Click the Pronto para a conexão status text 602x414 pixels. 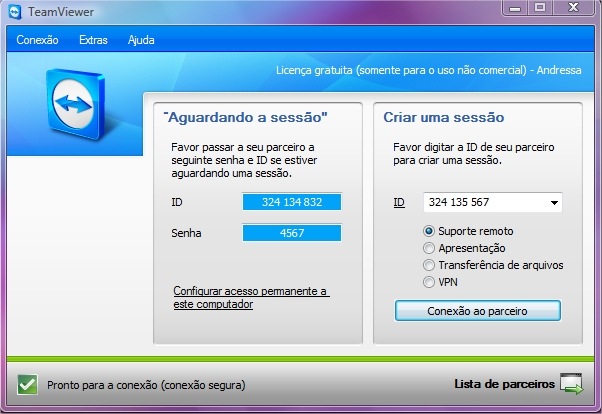tap(146, 385)
